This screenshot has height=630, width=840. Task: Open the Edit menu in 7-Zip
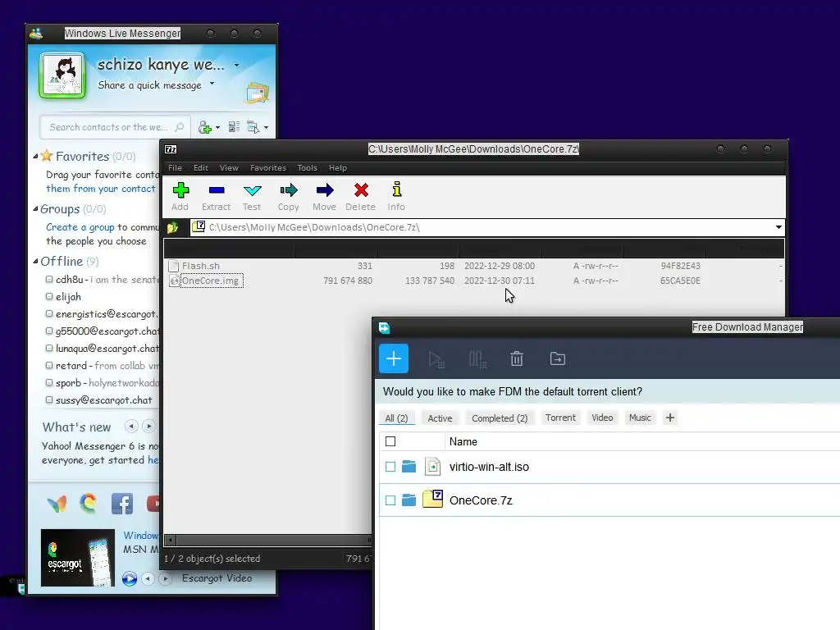201,167
